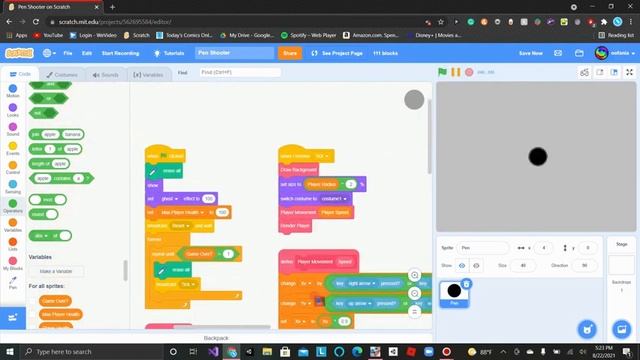Select the Operators blocks category
Screen dimensions: 640x360
[13, 206]
